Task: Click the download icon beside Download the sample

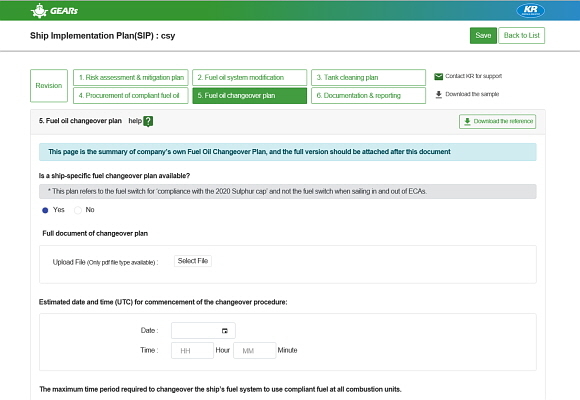Action: tap(439, 94)
